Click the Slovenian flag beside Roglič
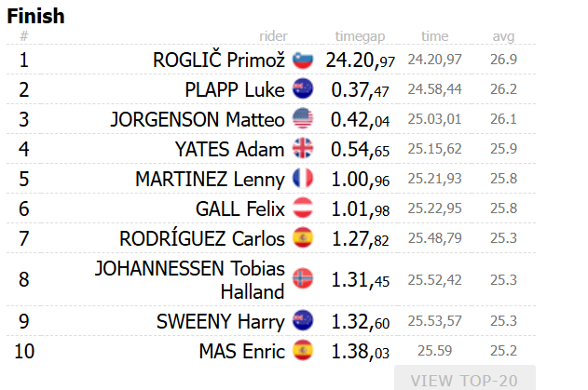Image resolution: width=588 pixels, height=390 pixels. pos(303,60)
